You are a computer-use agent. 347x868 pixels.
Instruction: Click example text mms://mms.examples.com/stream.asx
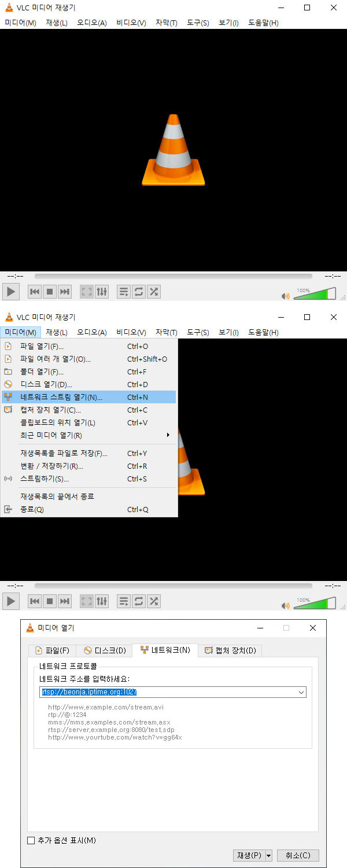109,722
